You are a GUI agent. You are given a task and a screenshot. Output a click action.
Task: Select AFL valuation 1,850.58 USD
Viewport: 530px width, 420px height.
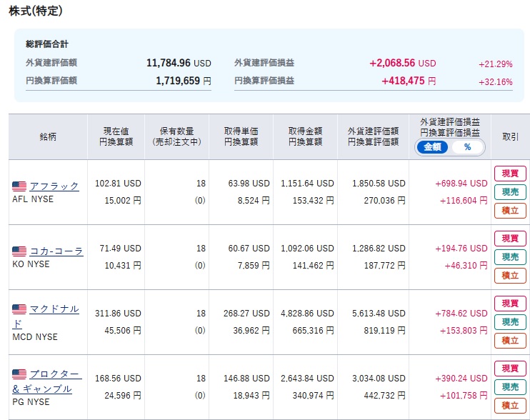pyautogui.click(x=379, y=183)
